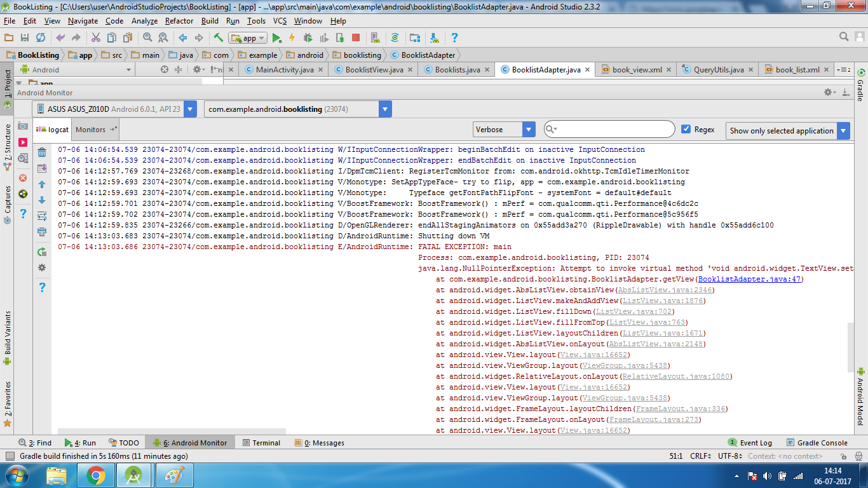Image resolution: width=868 pixels, height=488 pixels.
Task: Click the Make Project hammer icon
Action: pos(218,38)
